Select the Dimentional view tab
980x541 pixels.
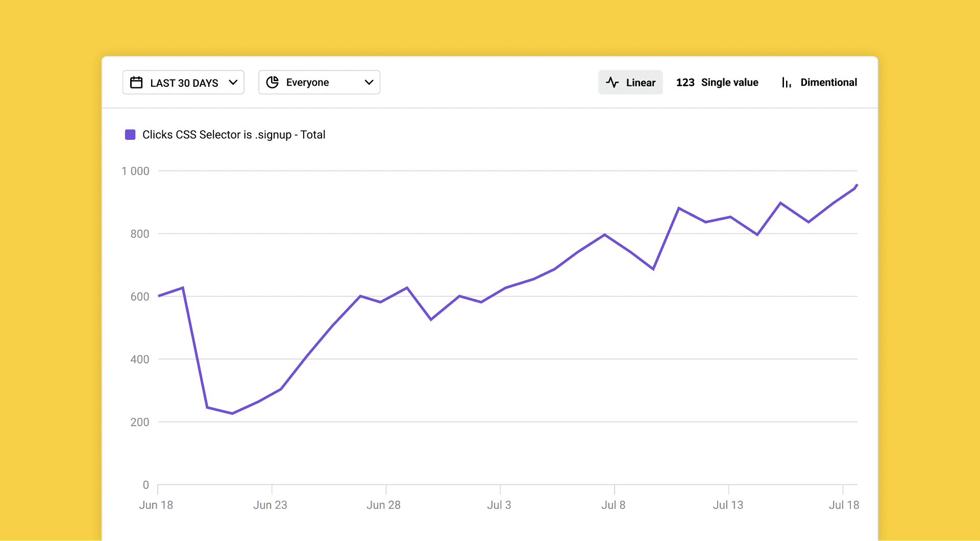(x=819, y=83)
